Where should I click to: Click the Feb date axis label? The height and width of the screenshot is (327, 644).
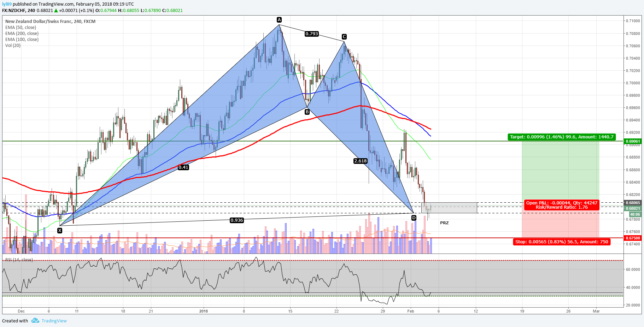[x=411, y=311]
